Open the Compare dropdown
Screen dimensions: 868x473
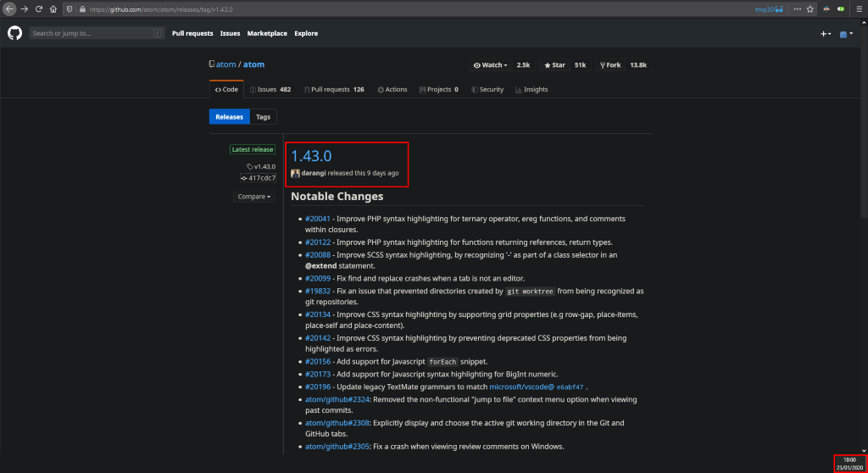(x=254, y=197)
